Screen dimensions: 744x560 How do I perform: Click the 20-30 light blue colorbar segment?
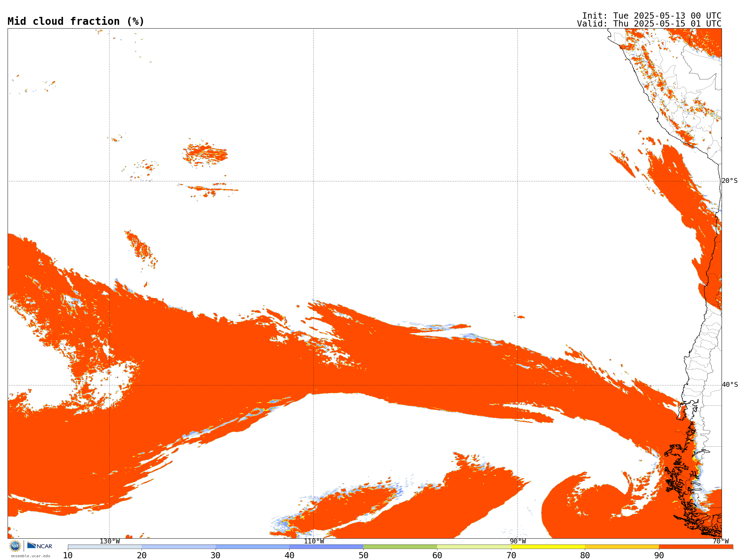coord(178,547)
